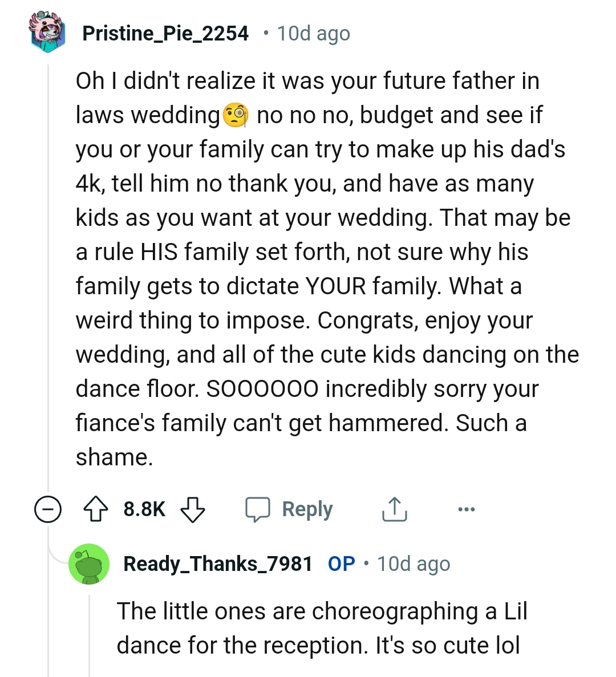Open Ready_Thanks_7981's profile link
This screenshot has height=677, width=616.
(x=218, y=564)
